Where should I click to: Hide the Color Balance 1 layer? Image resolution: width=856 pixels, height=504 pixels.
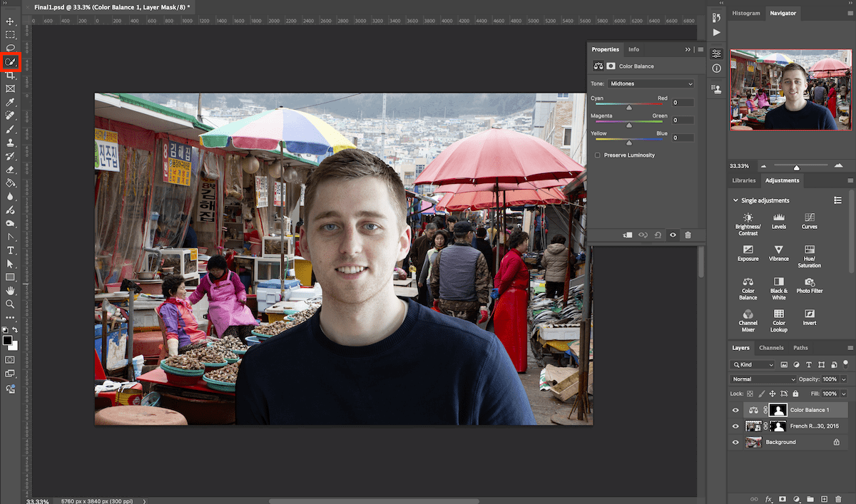[735, 410]
